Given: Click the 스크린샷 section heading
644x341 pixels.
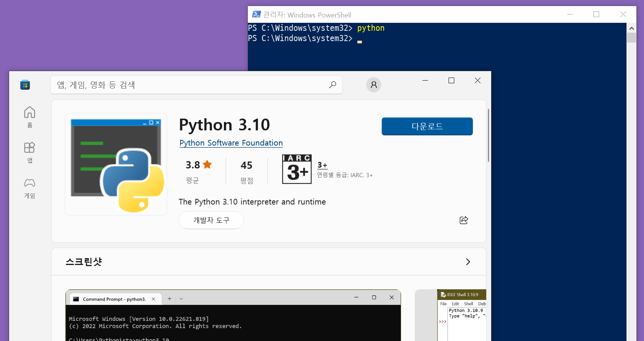Looking at the screenshot, I should pos(84,262).
